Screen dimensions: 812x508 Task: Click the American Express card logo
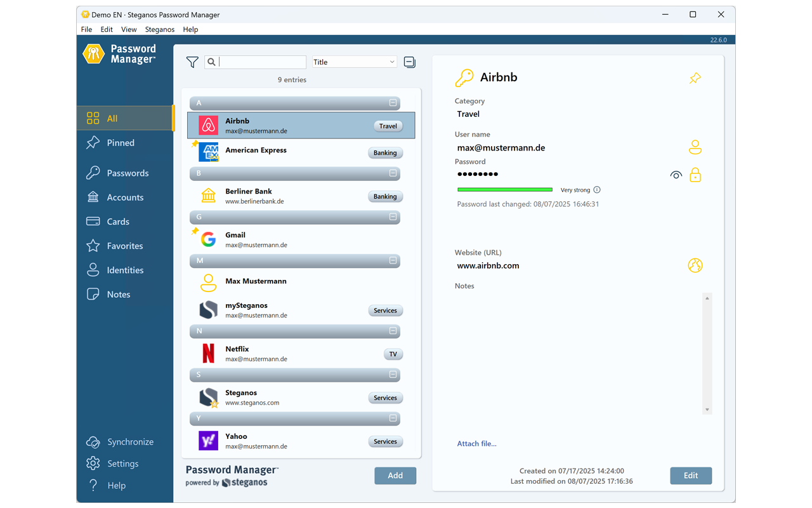click(208, 152)
